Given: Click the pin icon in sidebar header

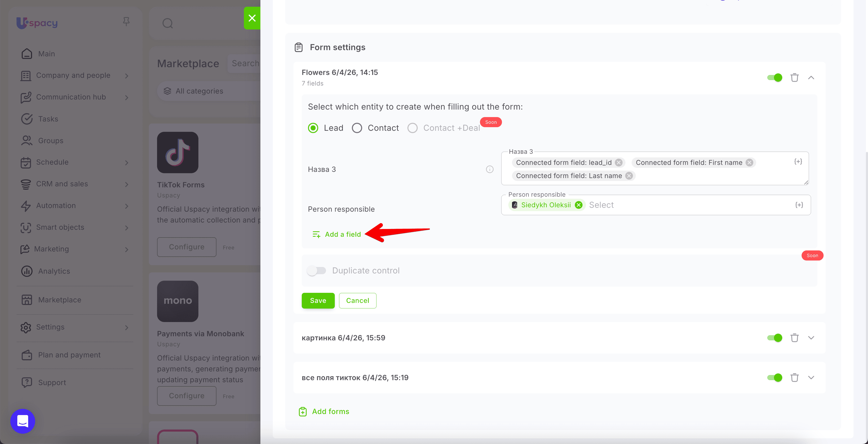Looking at the screenshot, I should pyautogui.click(x=126, y=22).
